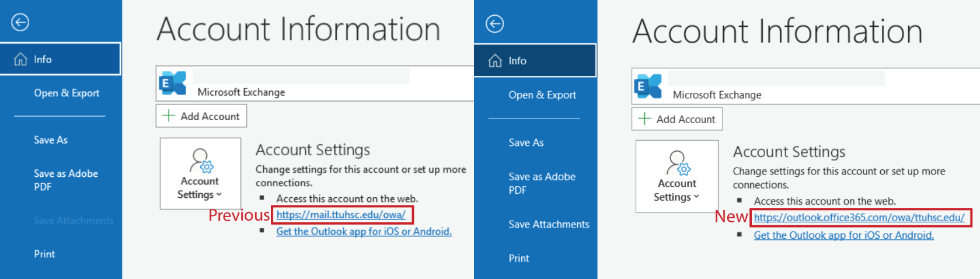Viewport: 980px width, 279px height.
Task: Click the Microsoft Exchange logo in the right window
Action: point(648,86)
